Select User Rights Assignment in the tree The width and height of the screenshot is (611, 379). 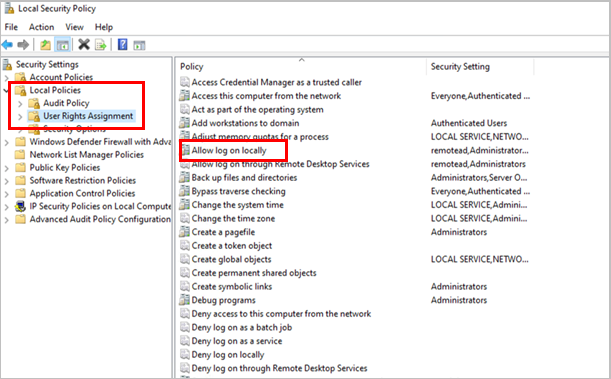pyautogui.click(x=88, y=116)
